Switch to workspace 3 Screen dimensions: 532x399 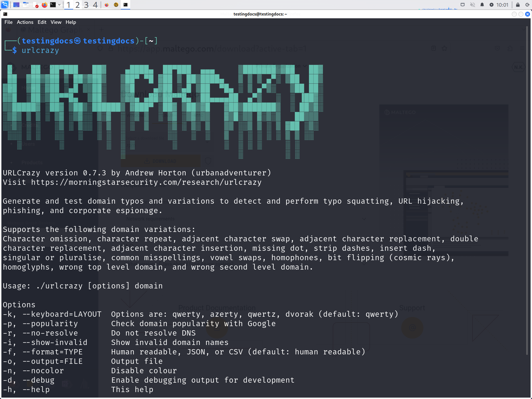click(x=86, y=5)
